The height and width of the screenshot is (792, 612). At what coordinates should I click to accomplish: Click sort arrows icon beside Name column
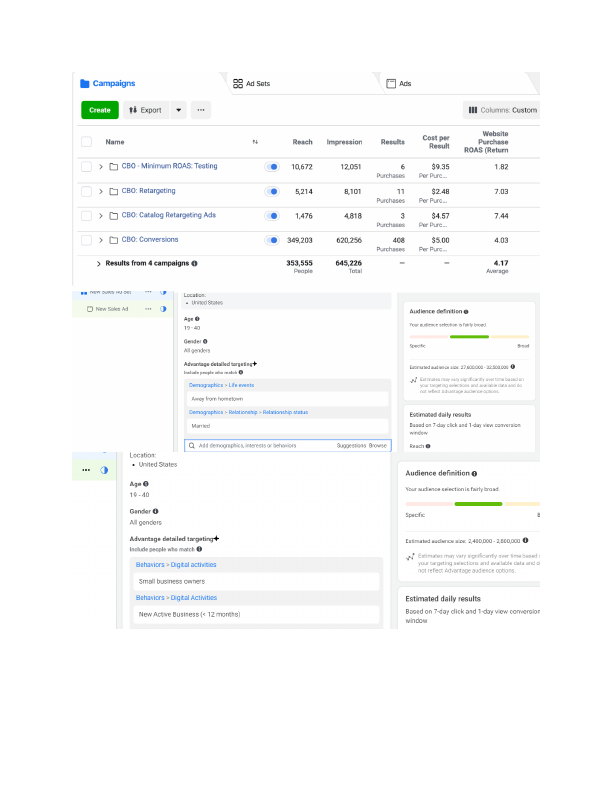255,142
